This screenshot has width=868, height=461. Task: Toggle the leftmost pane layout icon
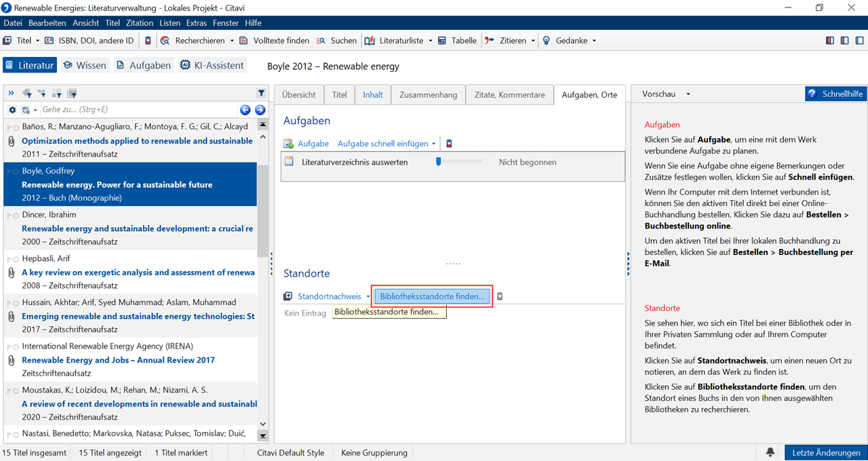(x=829, y=41)
